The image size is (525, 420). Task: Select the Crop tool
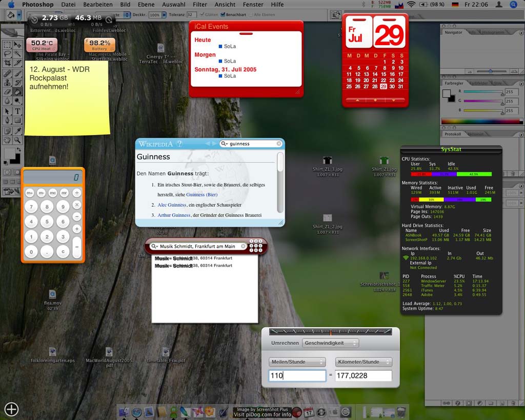tap(7, 63)
